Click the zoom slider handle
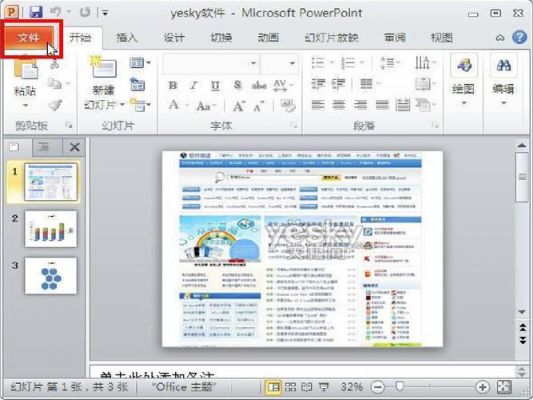This screenshot has height=400, width=533. click(x=400, y=386)
